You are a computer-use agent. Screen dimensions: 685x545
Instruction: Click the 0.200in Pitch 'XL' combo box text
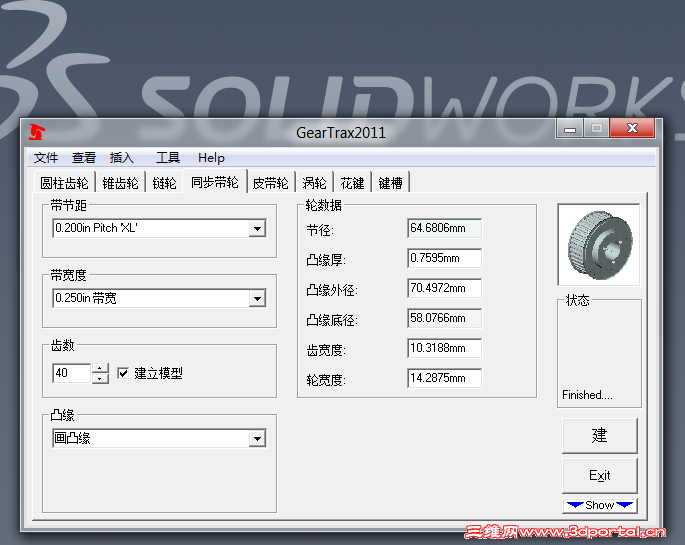tap(96, 228)
